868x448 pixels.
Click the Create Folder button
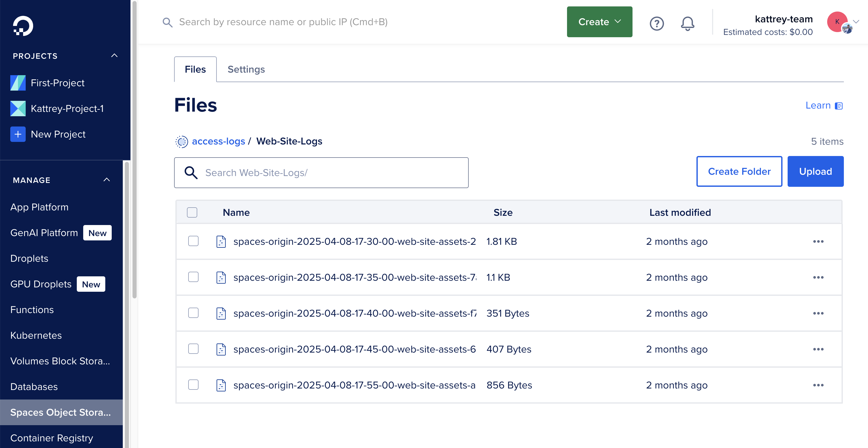(x=739, y=171)
